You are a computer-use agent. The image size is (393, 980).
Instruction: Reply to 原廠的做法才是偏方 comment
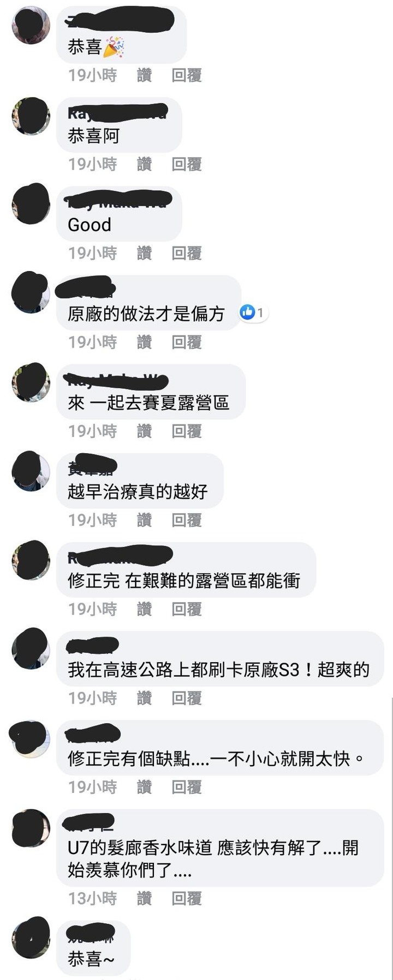[187, 342]
